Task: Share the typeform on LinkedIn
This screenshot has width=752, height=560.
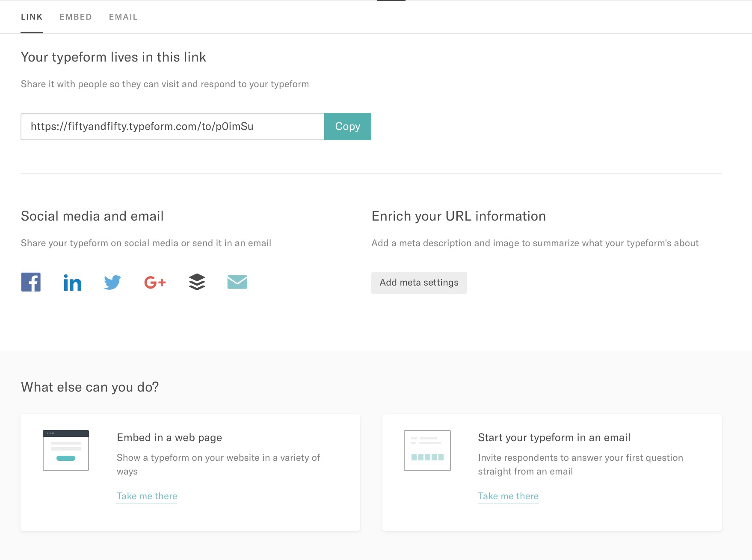Action: (72, 282)
